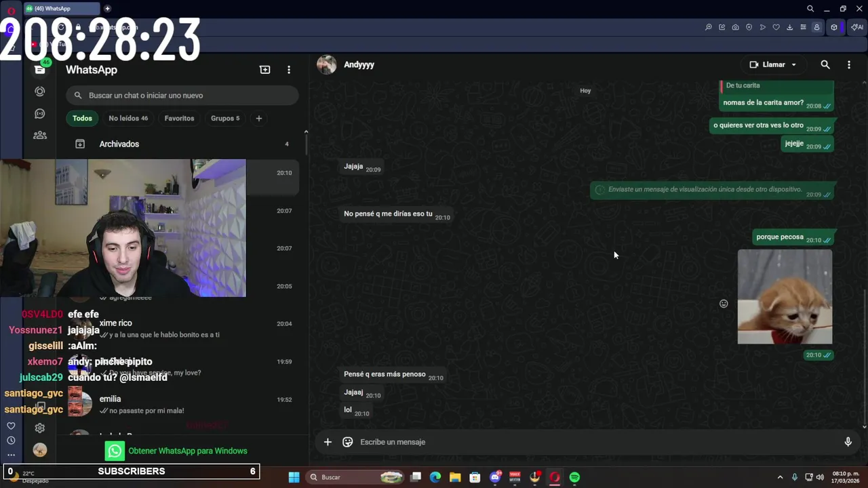Open the browser ad blocker shield icon
This screenshot has height=488, width=868.
749,27
